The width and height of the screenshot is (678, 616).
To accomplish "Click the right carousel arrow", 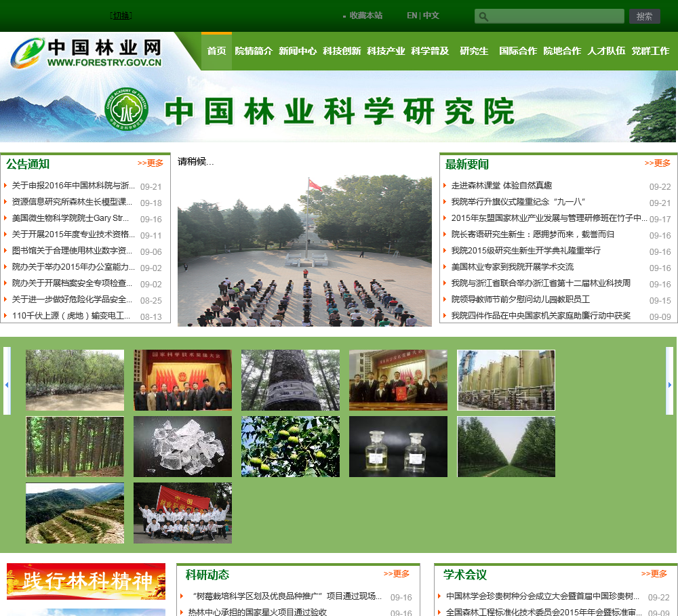I will 669,381.
